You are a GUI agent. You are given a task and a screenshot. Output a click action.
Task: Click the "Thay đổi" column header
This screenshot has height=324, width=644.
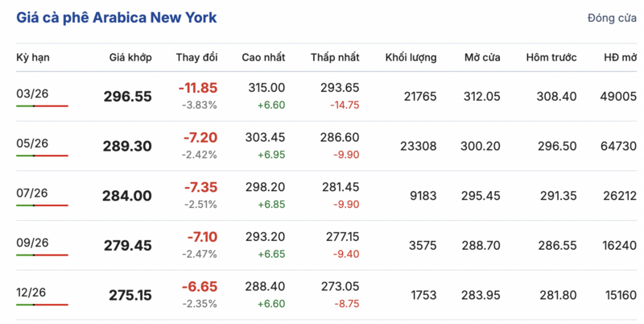[197, 58]
